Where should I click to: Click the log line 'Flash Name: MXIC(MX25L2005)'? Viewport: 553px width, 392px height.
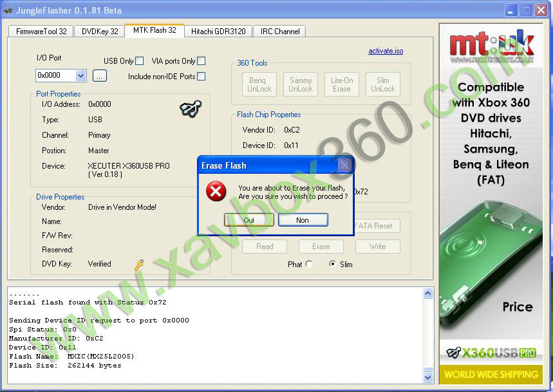(x=71, y=357)
